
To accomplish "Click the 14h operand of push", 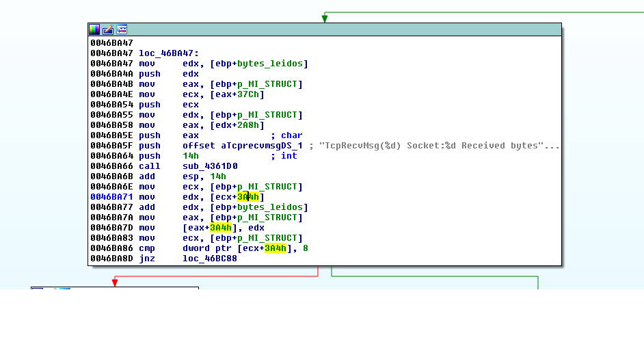I will pyautogui.click(x=190, y=156).
